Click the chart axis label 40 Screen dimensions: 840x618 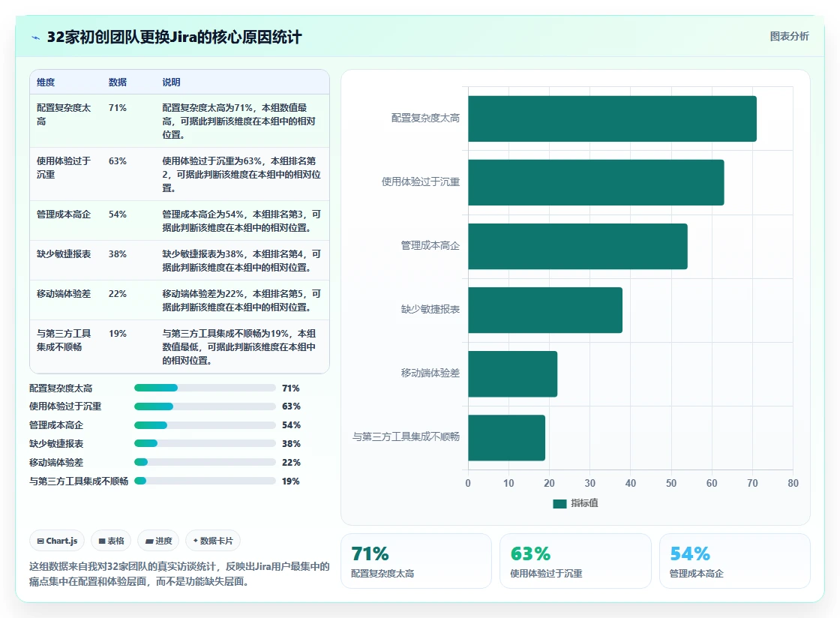click(x=631, y=483)
